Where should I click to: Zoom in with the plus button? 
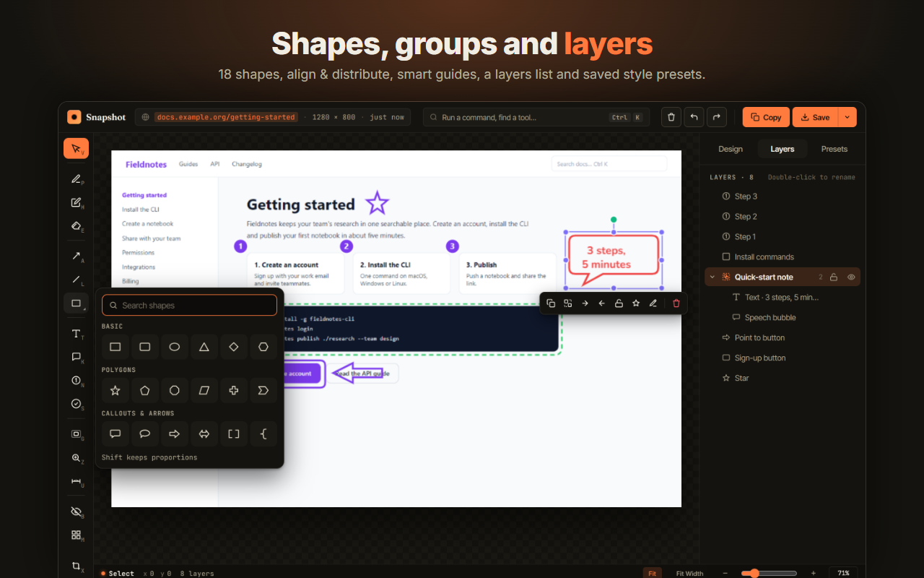[x=813, y=573]
